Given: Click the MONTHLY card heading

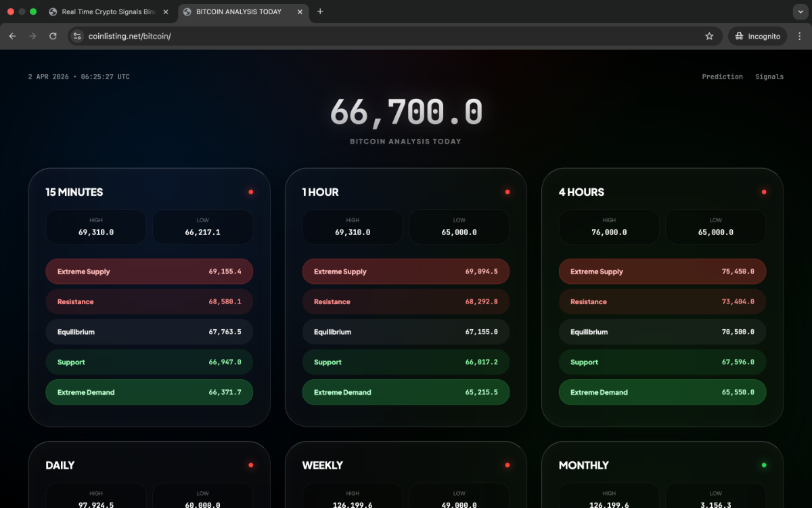Looking at the screenshot, I should 584,465.
